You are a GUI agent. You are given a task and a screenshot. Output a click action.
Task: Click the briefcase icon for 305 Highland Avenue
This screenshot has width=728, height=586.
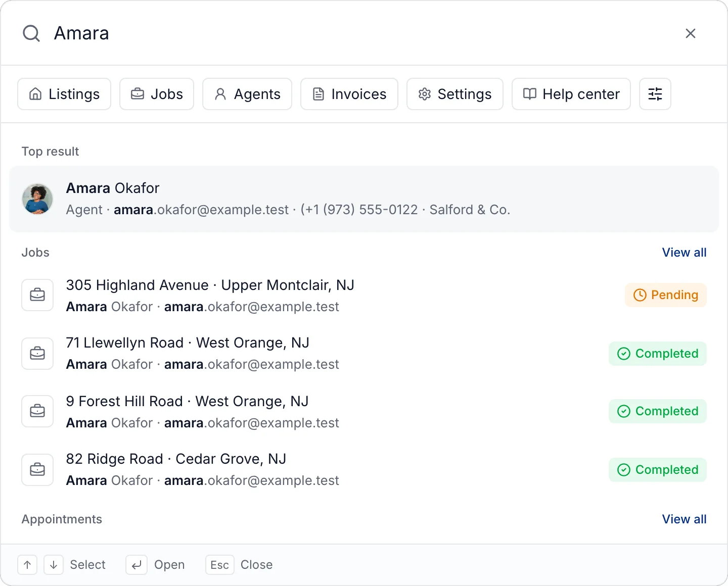click(37, 295)
